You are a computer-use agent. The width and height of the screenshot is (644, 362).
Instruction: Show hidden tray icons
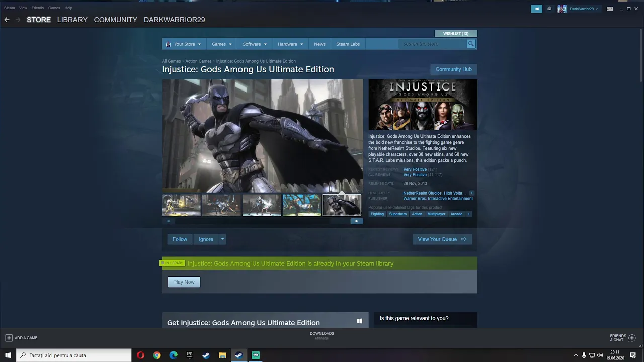click(x=576, y=355)
